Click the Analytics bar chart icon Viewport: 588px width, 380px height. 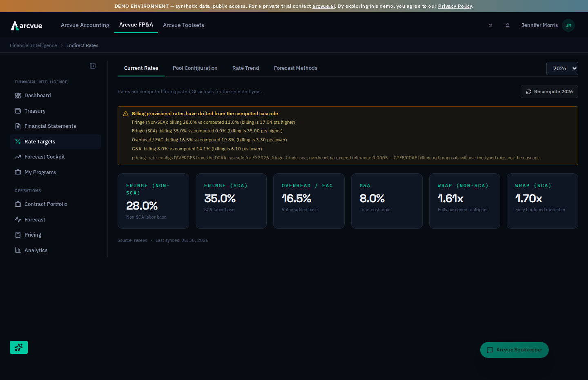[18, 250]
